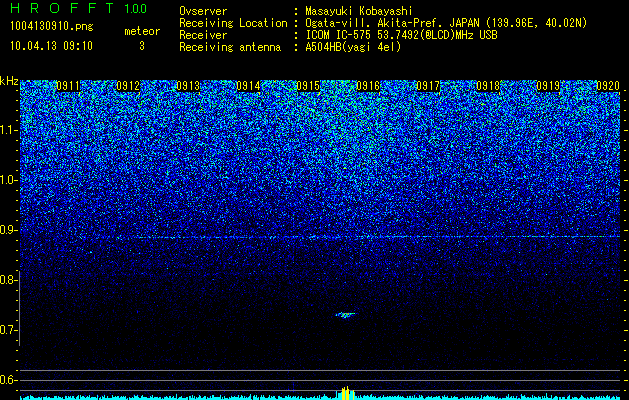629x400 pixels.
Task: Click the Receiving Location field label
Action: pyautogui.click(x=233, y=23)
